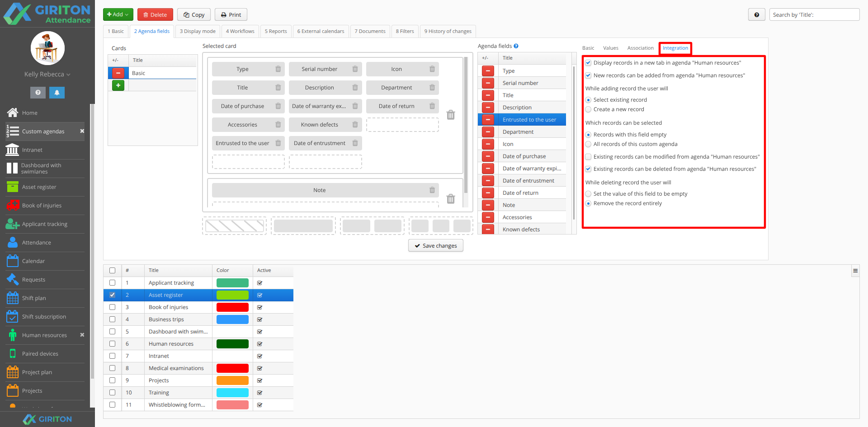Remove Department field from the card
This screenshot has width=868, height=427.
pos(432,88)
